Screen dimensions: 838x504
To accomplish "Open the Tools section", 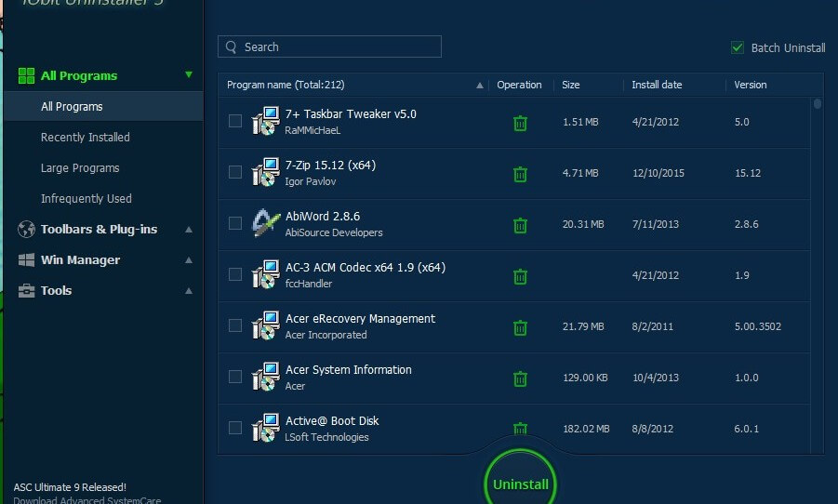I will tap(56, 291).
